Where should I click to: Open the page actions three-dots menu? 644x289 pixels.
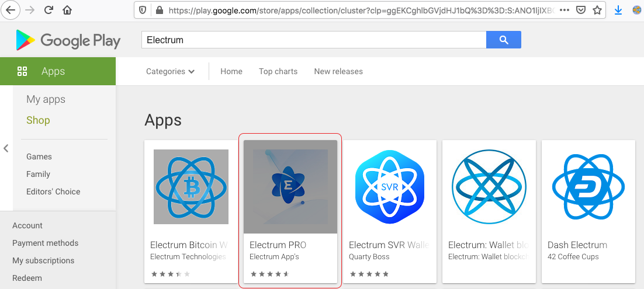point(565,11)
